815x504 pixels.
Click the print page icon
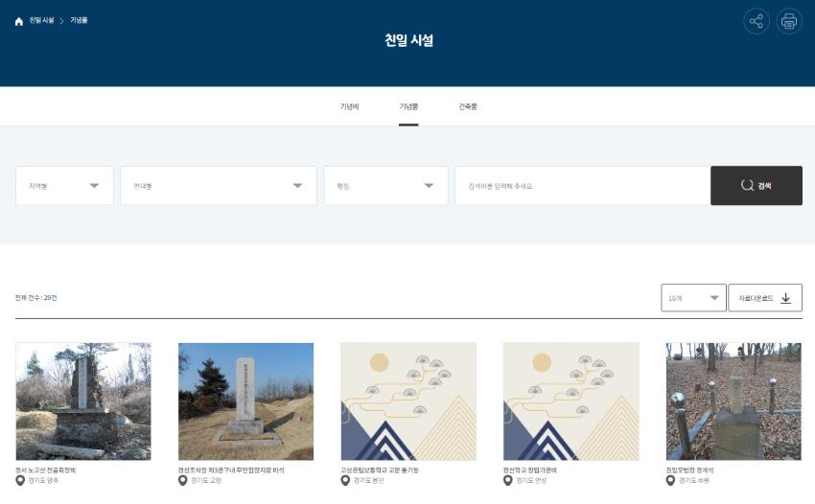(x=789, y=21)
